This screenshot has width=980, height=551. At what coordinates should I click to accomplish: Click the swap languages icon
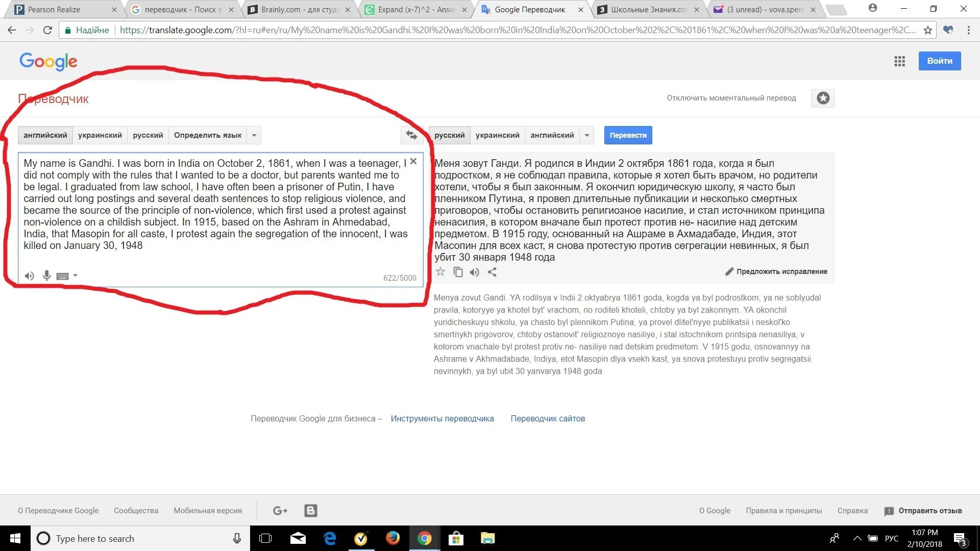410,135
